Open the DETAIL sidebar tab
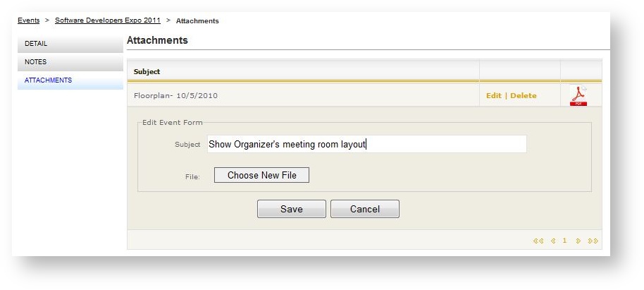644x290 pixels. (x=70, y=44)
